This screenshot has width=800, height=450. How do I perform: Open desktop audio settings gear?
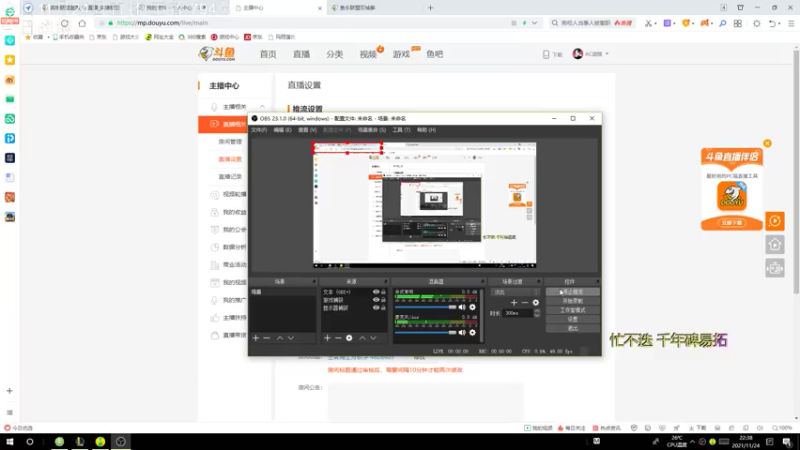tap(472, 307)
